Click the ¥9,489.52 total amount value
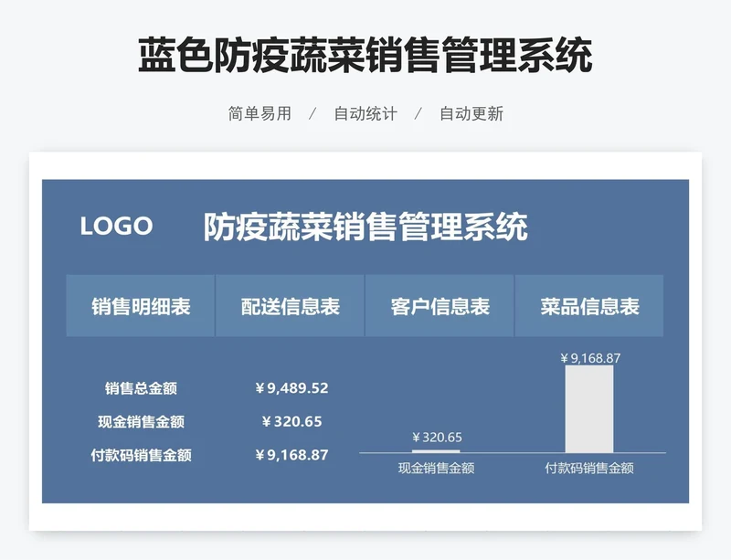Viewport: 731px width, 560px height. coord(291,388)
